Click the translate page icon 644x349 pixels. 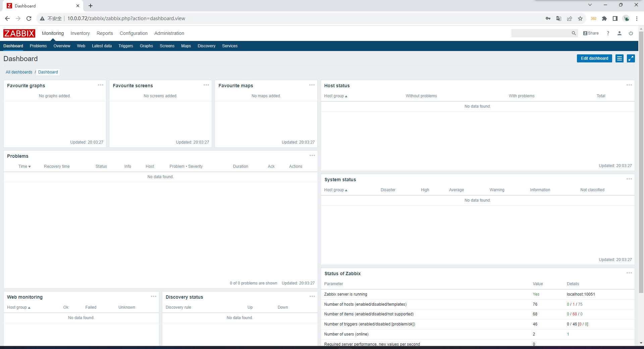(x=559, y=18)
